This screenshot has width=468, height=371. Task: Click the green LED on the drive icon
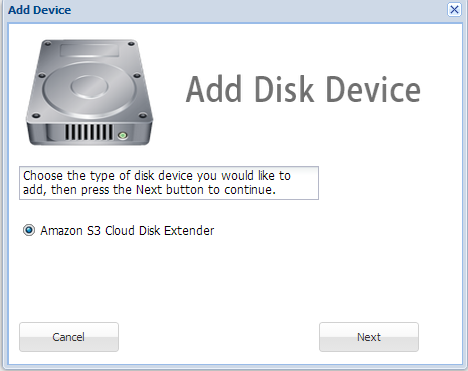[x=123, y=135]
